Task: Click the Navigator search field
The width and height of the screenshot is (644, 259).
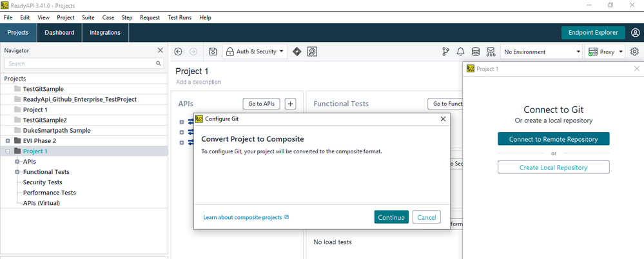Action: pos(81,64)
